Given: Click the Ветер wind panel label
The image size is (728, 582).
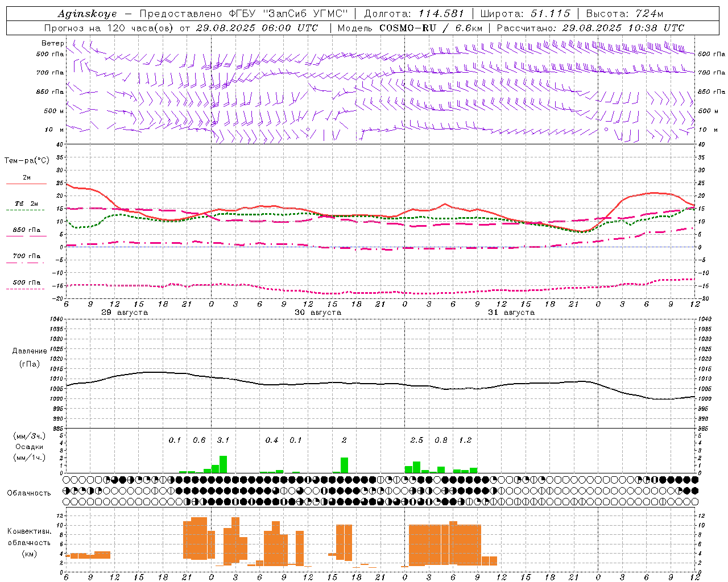Looking at the screenshot, I should click(x=52, y=43).
